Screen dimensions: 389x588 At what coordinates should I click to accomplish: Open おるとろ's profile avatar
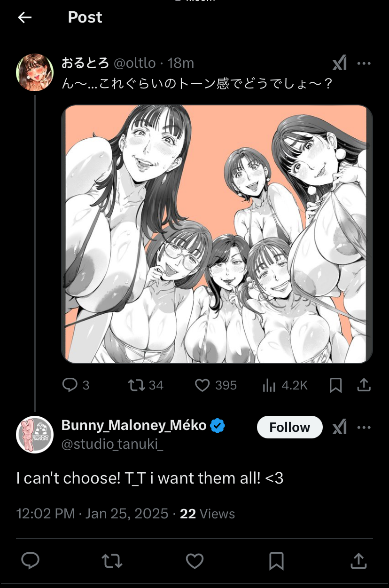click(x=35, y=72)
